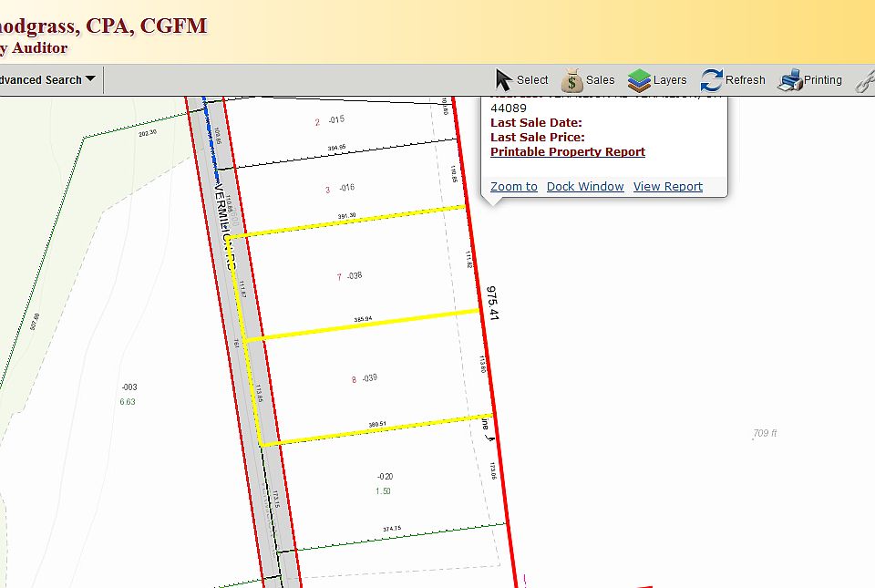
Task: Open the Layers panel icon
Action: tap(657, 80)
